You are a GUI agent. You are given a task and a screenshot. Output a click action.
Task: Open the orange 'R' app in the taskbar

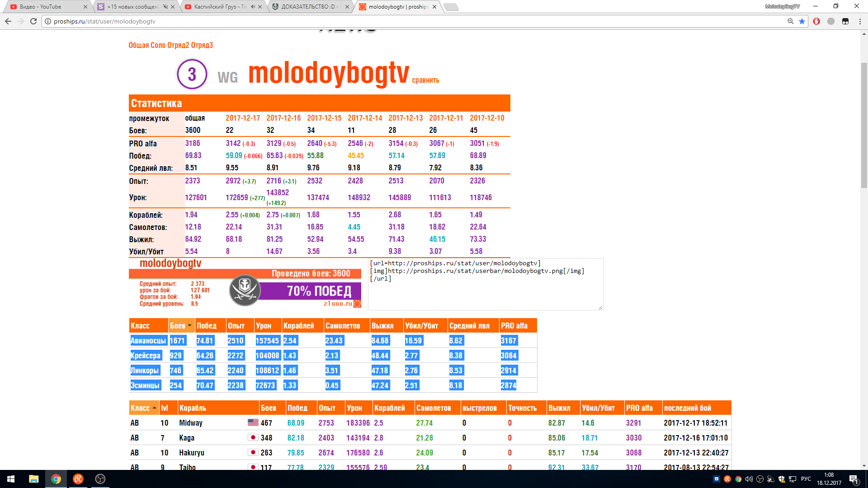pos(78,479)
